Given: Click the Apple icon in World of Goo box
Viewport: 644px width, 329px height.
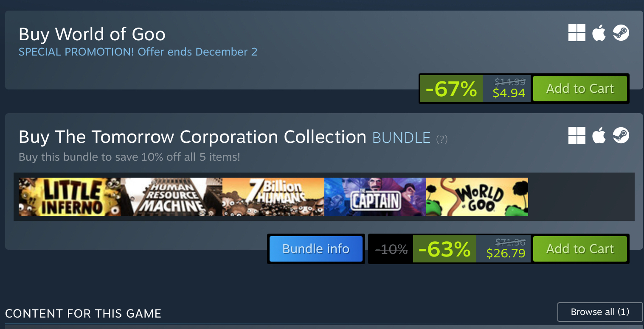Looking at the screenshot, I should (x=599, y=33).
